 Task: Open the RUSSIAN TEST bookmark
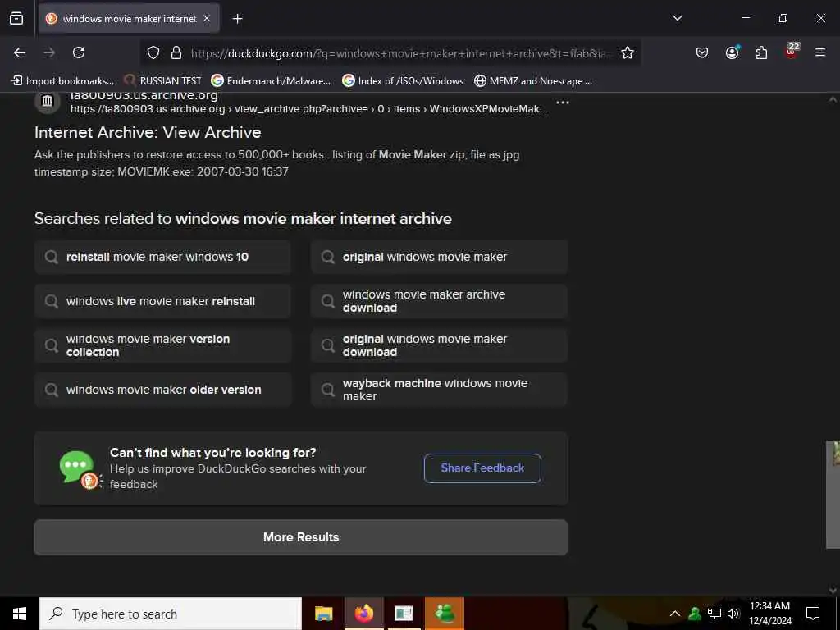tap(163, 81)
